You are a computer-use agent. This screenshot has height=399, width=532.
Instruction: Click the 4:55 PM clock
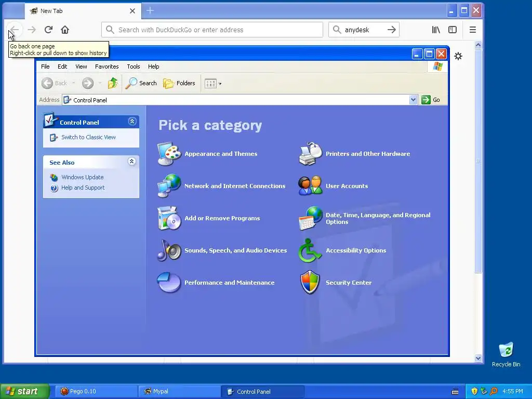(513, 391)
